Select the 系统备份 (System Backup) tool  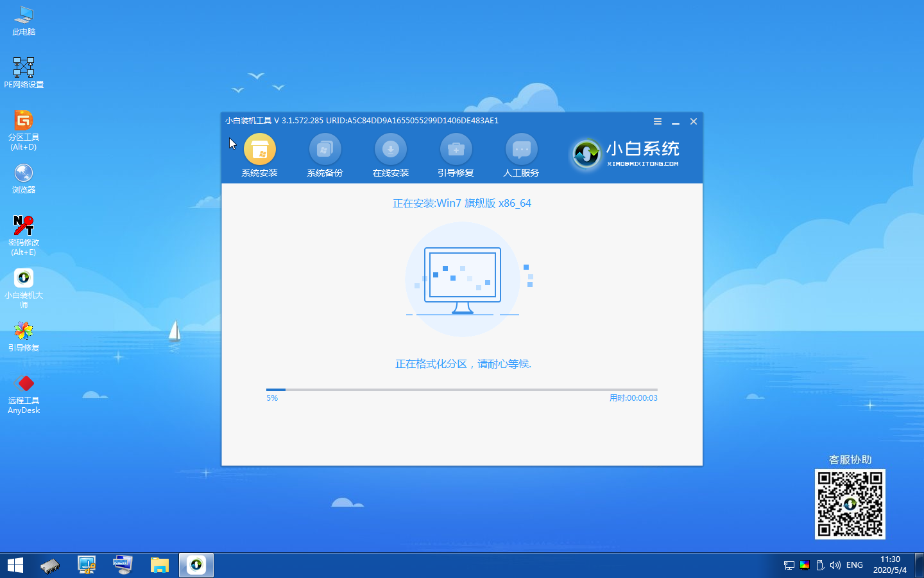pos(325,154)
